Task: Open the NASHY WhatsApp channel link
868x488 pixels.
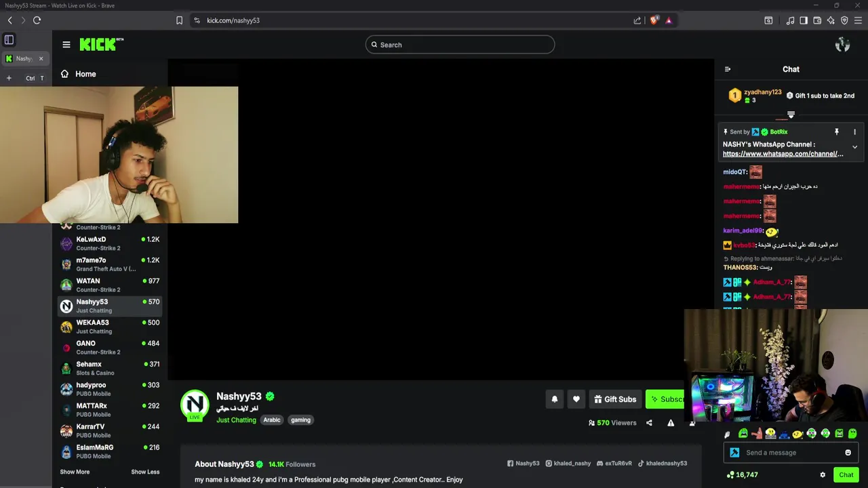Action: [783, 154]
